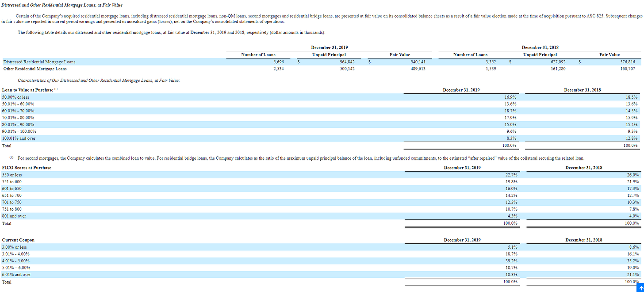This screenshot has width=644, height=292.
Task: Select 8.3% in the 100.01% and over row
Action: point(511,138)
